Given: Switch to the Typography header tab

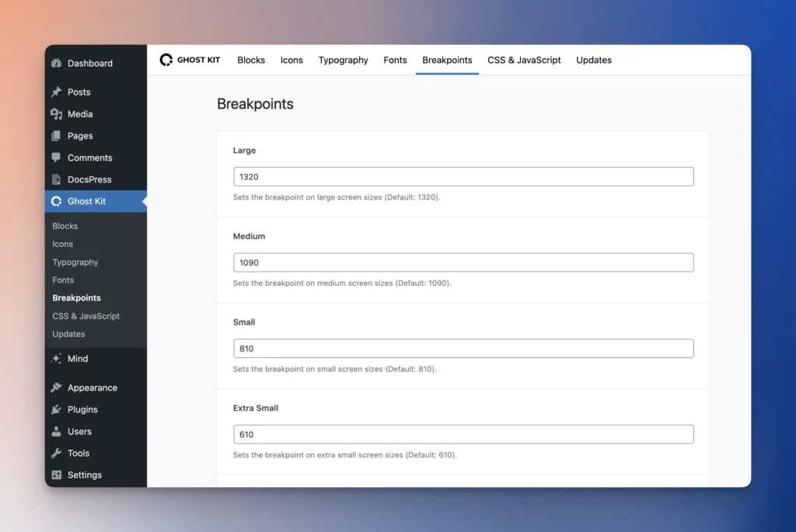Looking at the screenshot, I should tap(343, 60).
